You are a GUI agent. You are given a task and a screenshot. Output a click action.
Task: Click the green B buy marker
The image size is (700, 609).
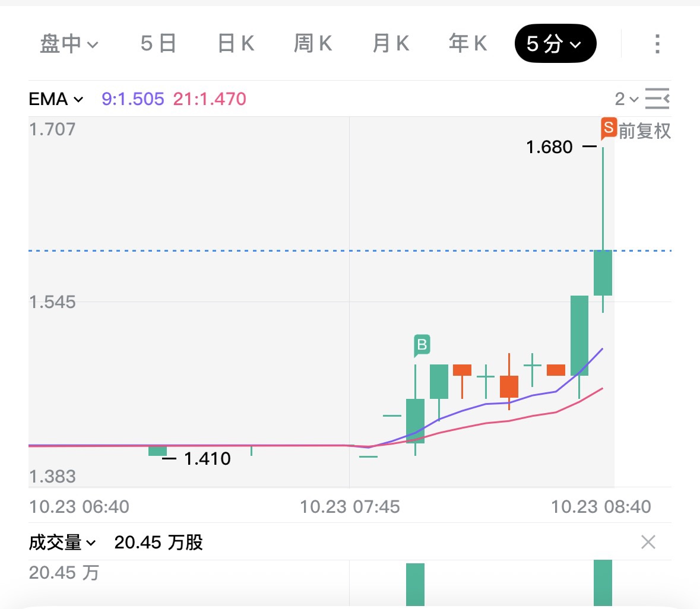(422, 345)
